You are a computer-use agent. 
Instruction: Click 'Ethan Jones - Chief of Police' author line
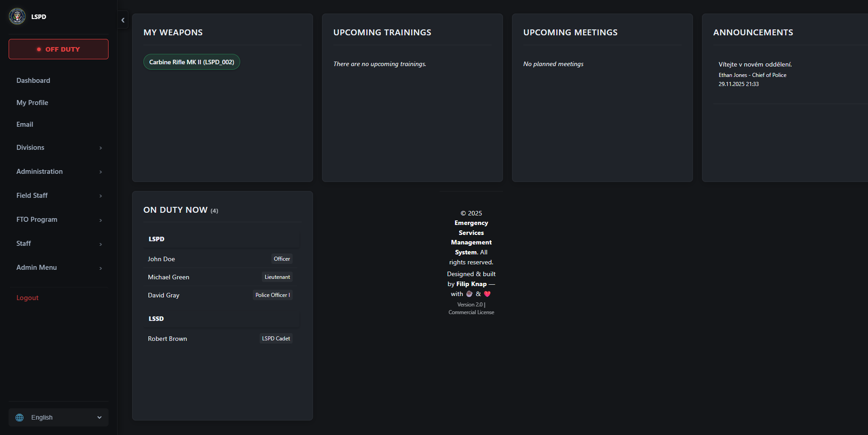(752, 75)
